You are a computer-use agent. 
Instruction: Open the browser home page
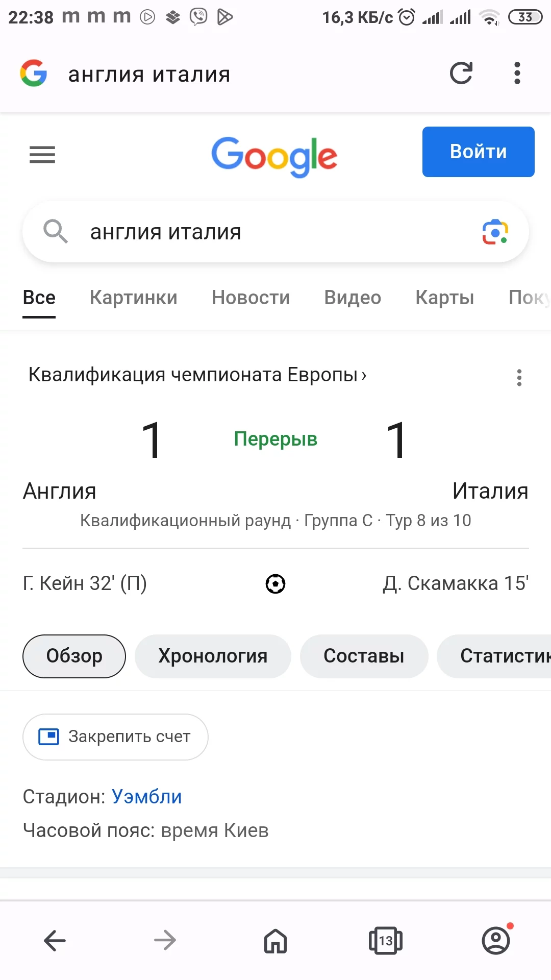pos(275,940)
